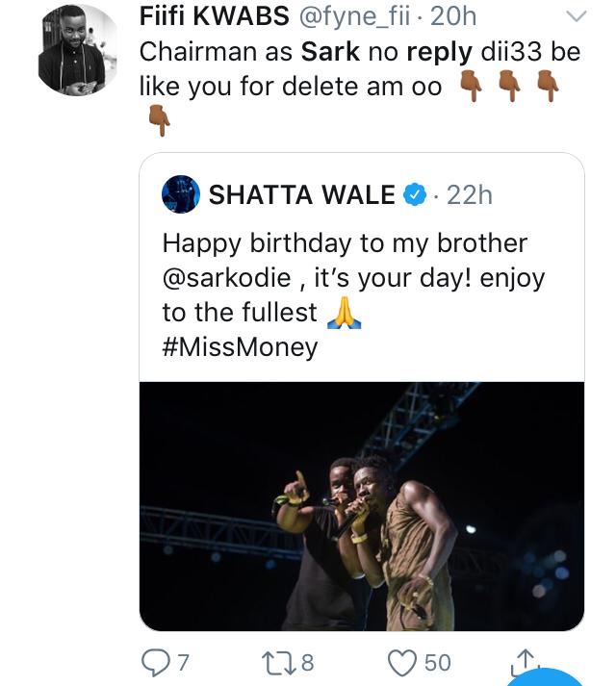Viewport: 616px width, 686px height.
Task: View the concert stage photo
Action: pyautogui.click(x=362, y=506)
